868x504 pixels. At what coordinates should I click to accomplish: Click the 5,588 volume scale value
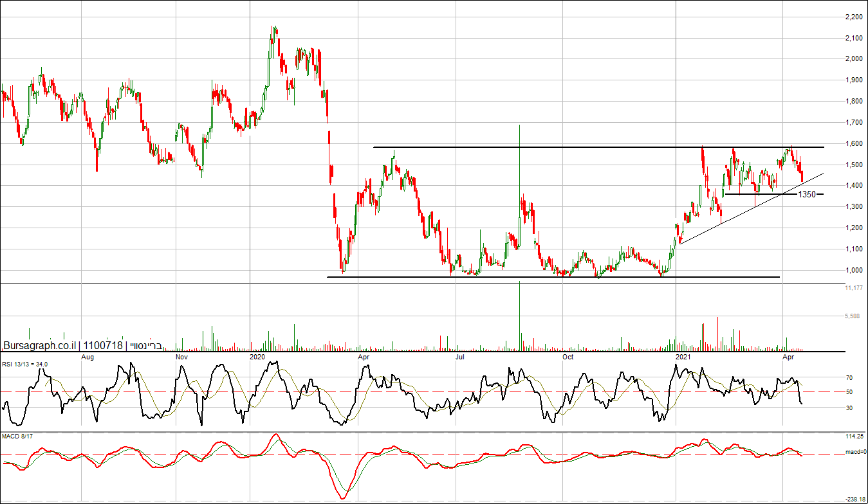(854, 316)
